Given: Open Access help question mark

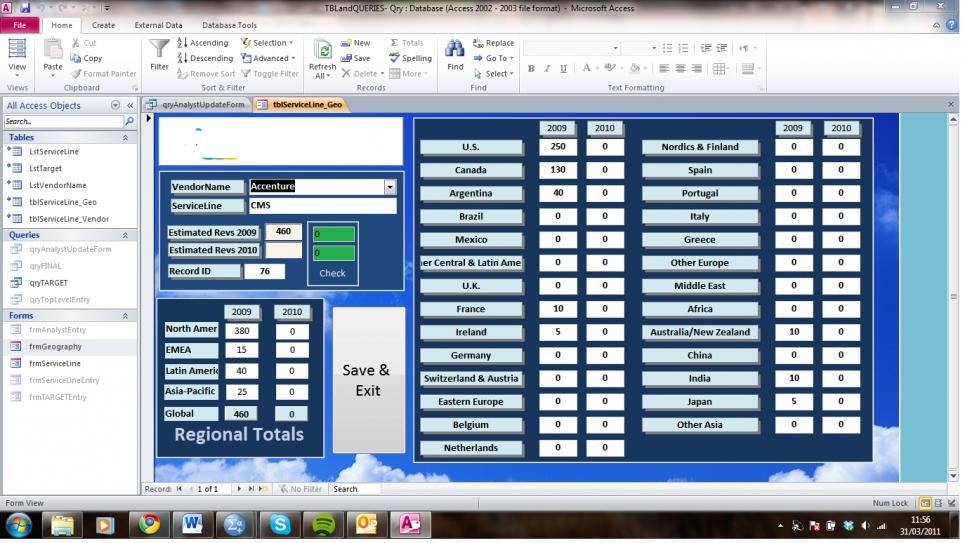Looking at the screenshot, I should click(952, 25).
